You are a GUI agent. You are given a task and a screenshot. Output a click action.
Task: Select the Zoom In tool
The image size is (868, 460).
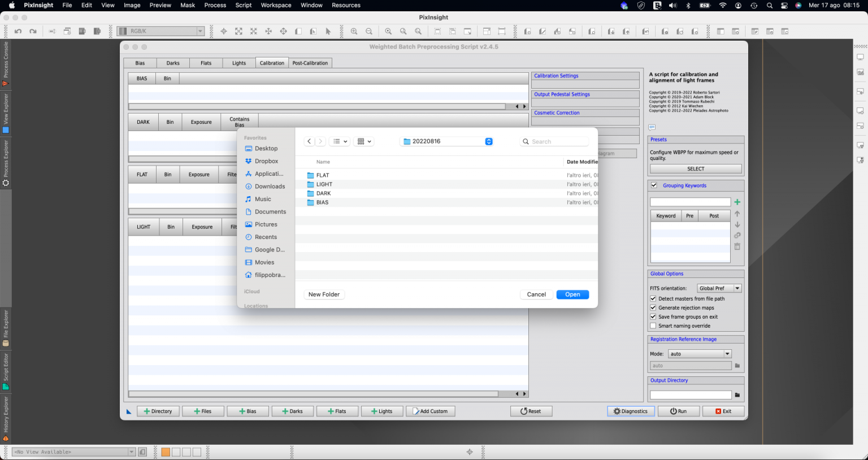pos(354,31)
